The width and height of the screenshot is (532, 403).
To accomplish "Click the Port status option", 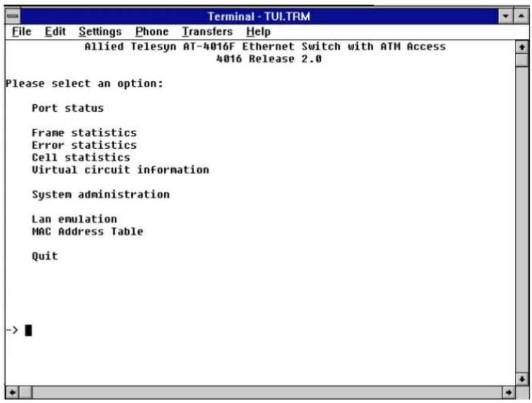I will [x=68, y=108].
